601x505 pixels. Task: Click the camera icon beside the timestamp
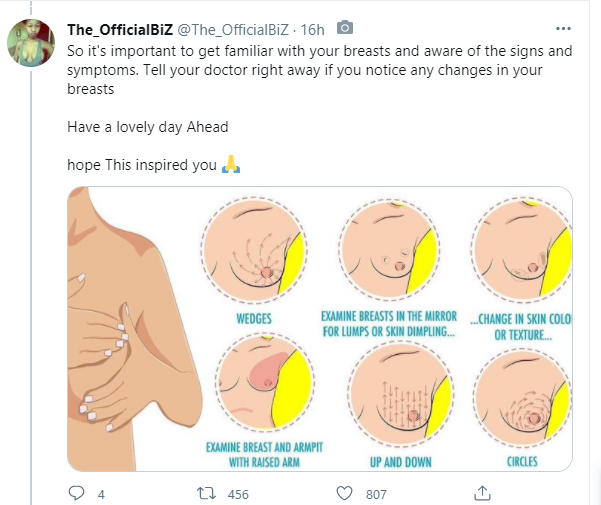tap(345, 26)
